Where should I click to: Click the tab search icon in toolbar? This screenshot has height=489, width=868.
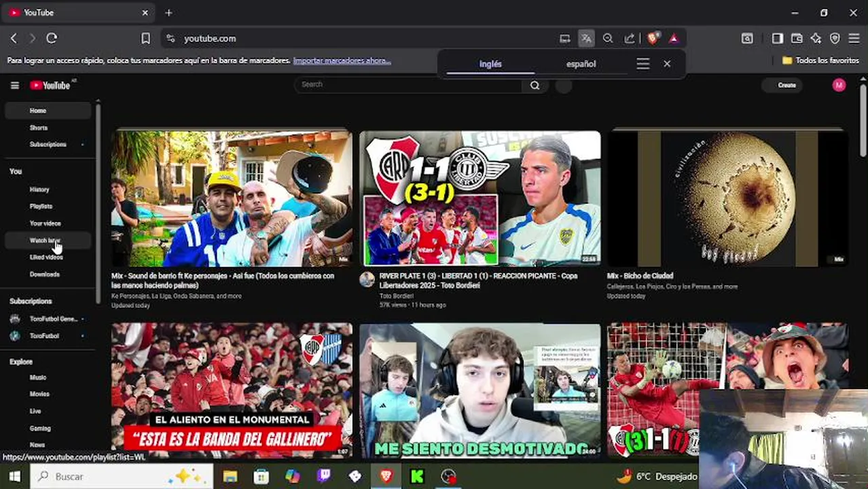tap(747, 39)
